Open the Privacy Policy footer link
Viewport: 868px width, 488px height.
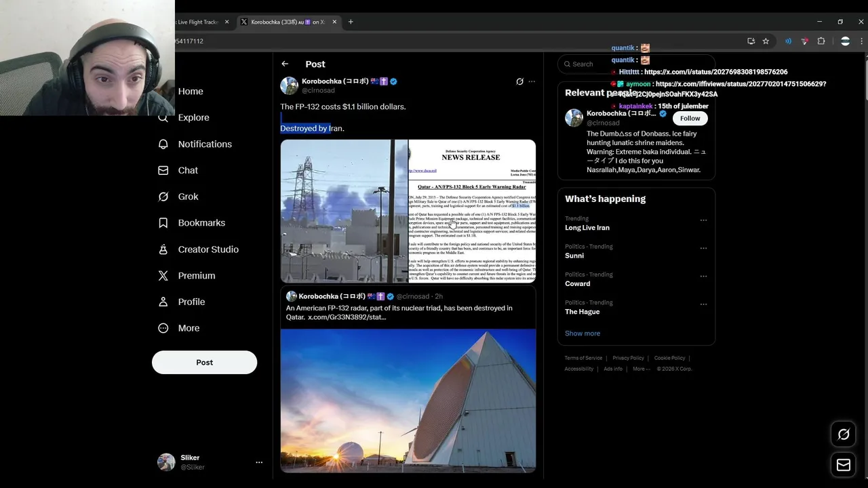pyautogui.click(x=629, y=358)
